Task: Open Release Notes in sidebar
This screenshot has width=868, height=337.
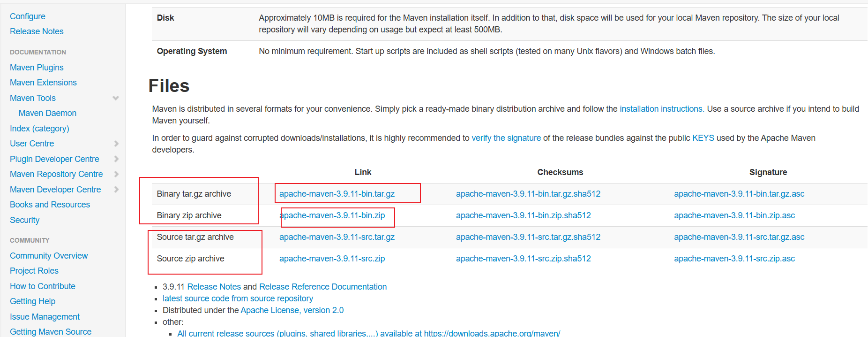Action: [37, 31]
